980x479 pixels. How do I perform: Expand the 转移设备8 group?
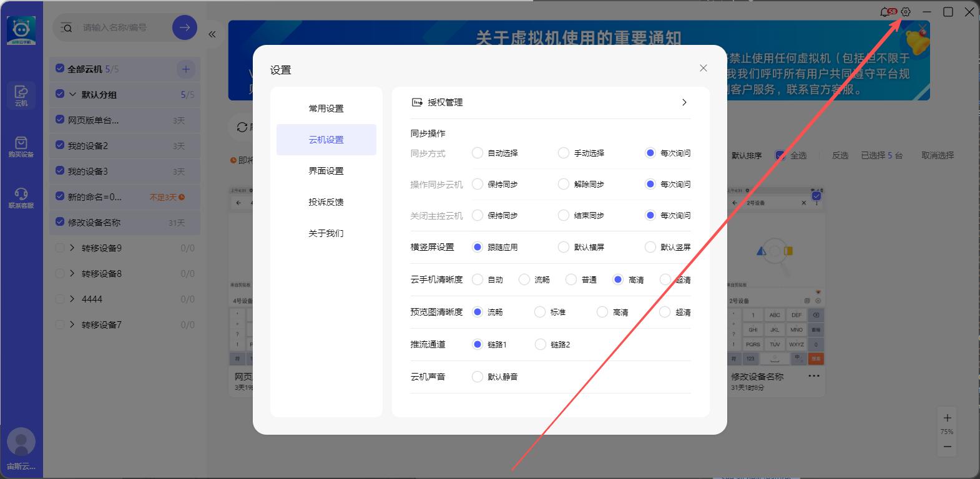[72, 273]
